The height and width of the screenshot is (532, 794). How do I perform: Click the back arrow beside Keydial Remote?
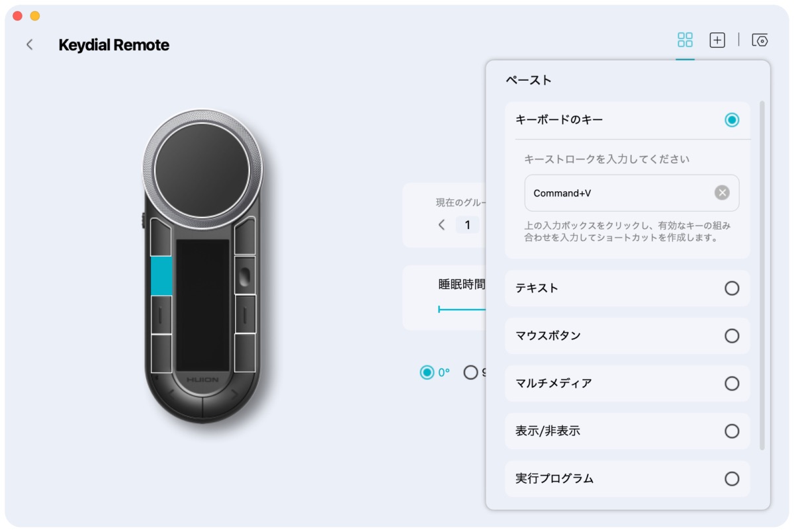(x=31, y=44)
